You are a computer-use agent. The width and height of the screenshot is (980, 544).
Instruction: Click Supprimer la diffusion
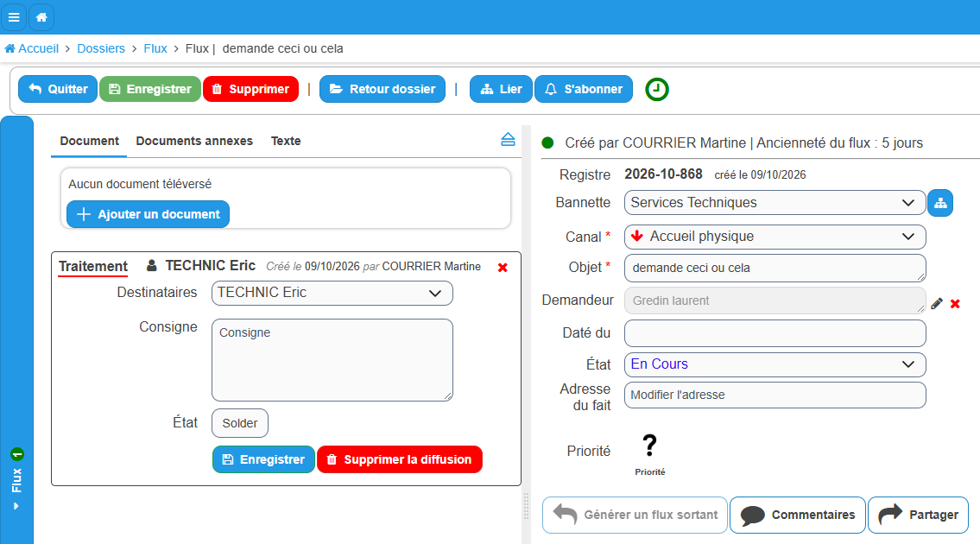tap(400, 459)
